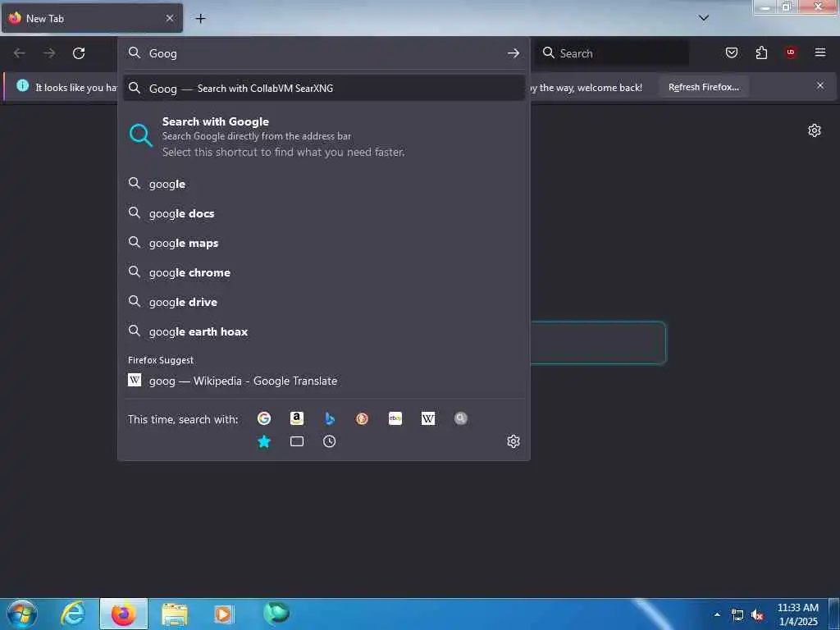Open the uBlock Origin extension icon

791,52
